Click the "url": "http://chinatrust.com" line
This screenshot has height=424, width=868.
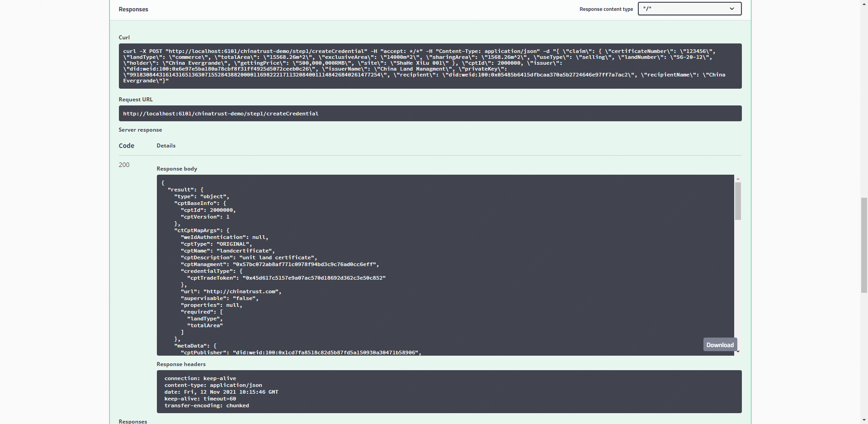click(231, 291)
